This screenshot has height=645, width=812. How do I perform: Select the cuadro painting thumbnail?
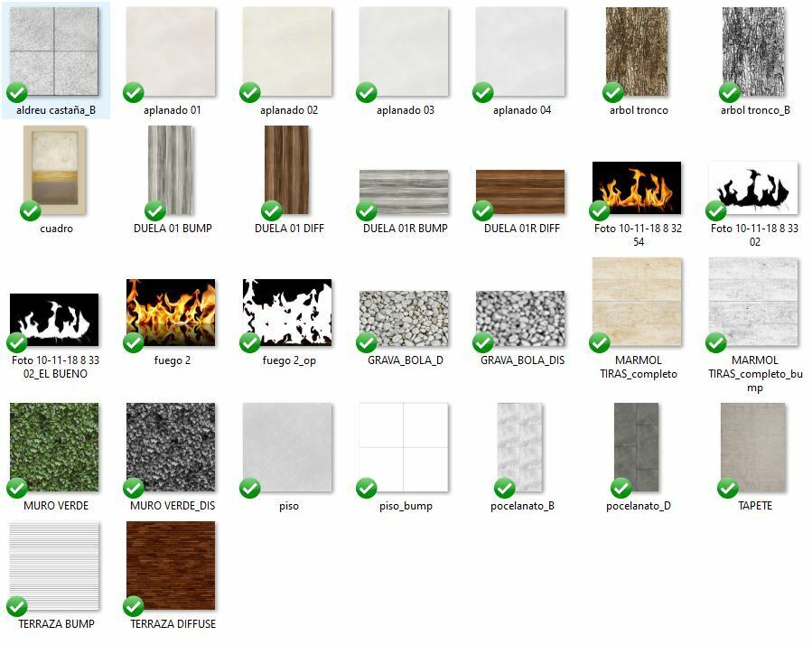[x=54, y=170]
